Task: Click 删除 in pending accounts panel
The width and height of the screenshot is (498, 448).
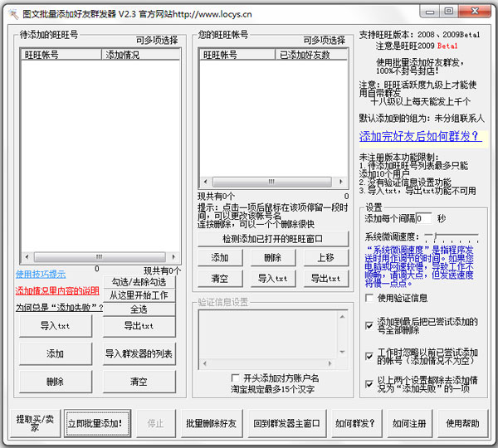Action: [x=56, y=382]
